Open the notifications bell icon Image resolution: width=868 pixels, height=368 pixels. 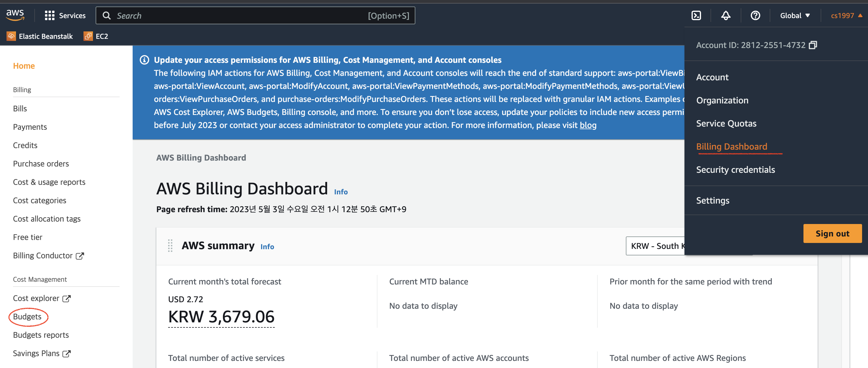[x=726, y=15]
